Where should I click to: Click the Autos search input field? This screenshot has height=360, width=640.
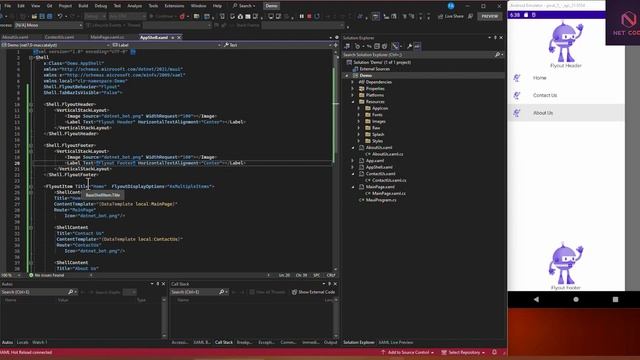pyautogui.click(x=33, y=292)
